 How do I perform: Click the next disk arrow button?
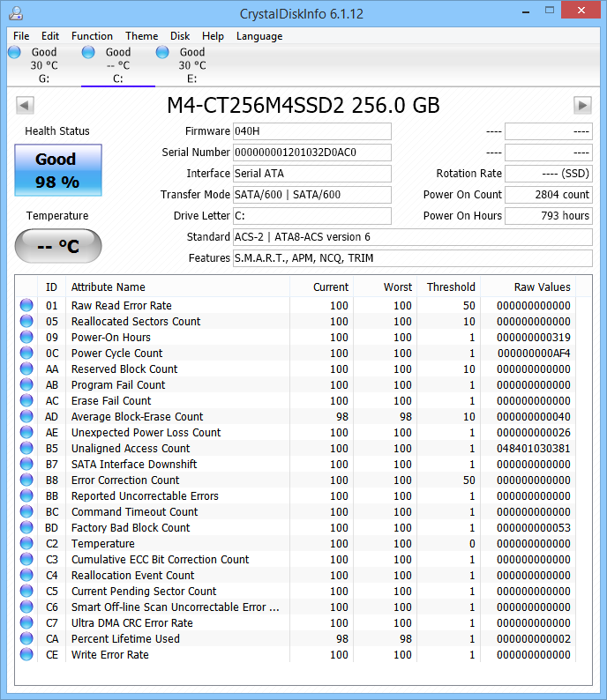582,106
